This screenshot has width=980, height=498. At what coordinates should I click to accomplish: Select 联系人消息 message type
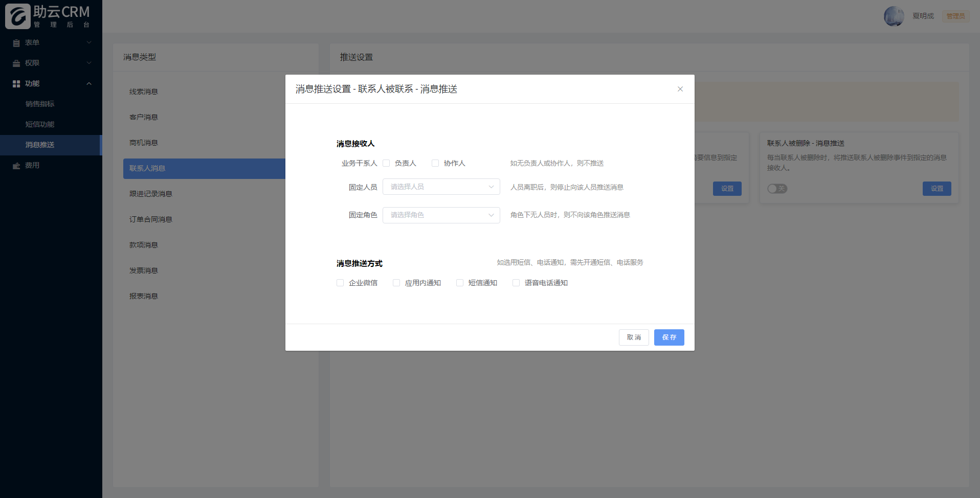pyautogui.click(x=204, y=169)
